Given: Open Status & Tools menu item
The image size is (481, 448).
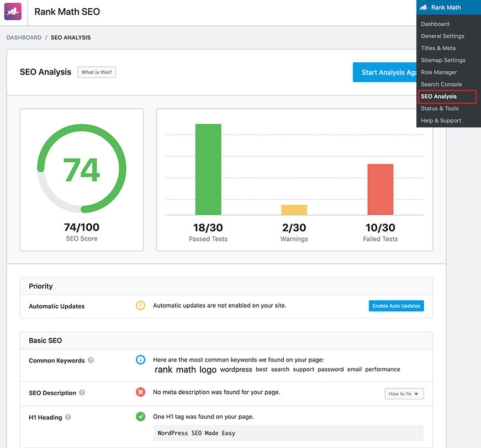Looking at the screenshot, I should click(440, 109).
